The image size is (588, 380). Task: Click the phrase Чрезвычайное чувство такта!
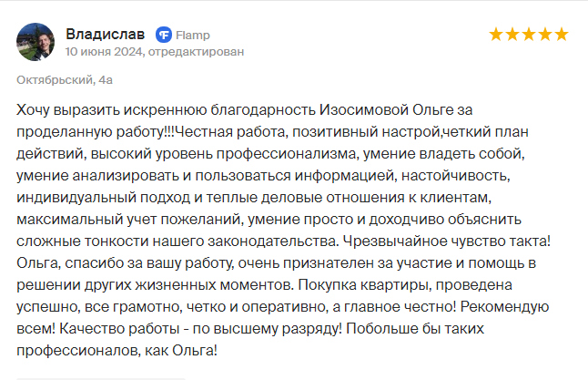coord(447,241)
